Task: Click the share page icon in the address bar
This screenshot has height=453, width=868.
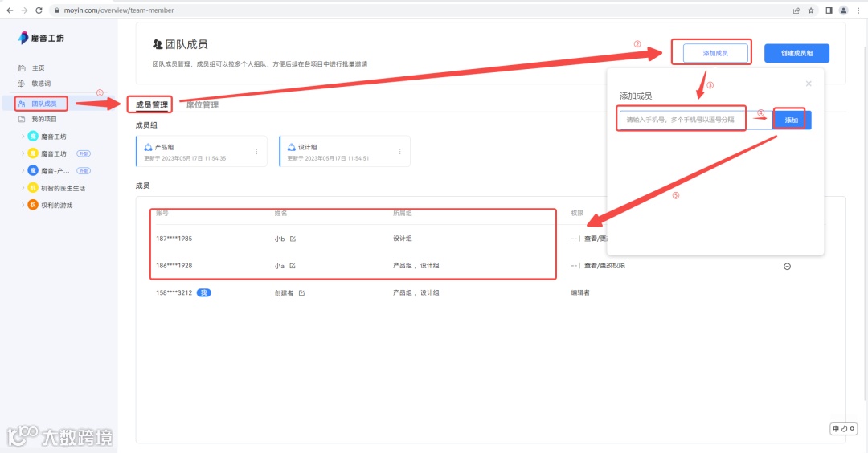Action: coord(796,10)
